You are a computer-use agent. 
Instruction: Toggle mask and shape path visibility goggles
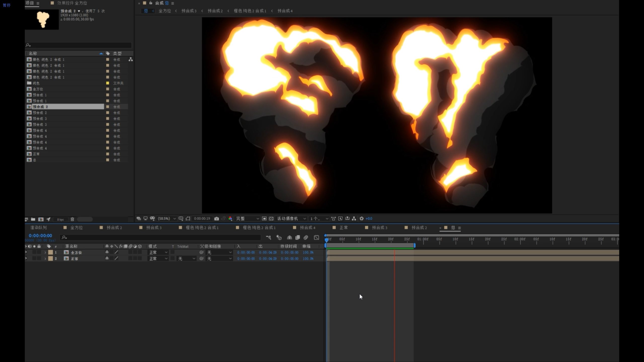(152, 218)
